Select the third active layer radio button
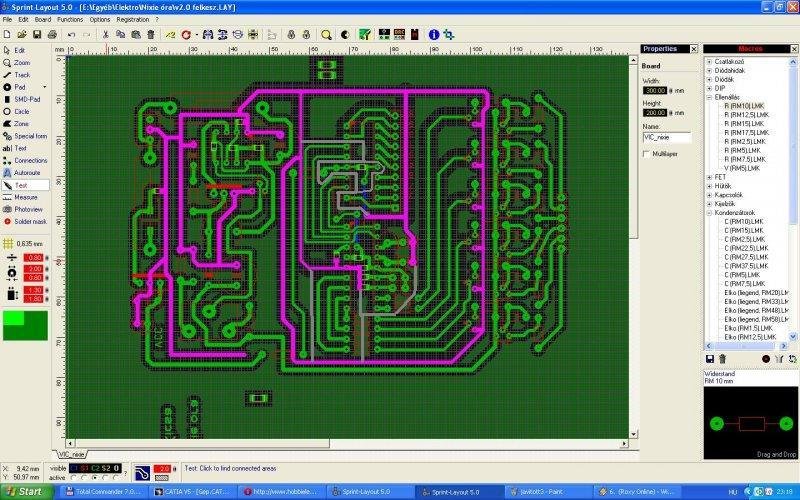Image resolution: width=800 pixels, height=500 pixels. coord(95,478)
